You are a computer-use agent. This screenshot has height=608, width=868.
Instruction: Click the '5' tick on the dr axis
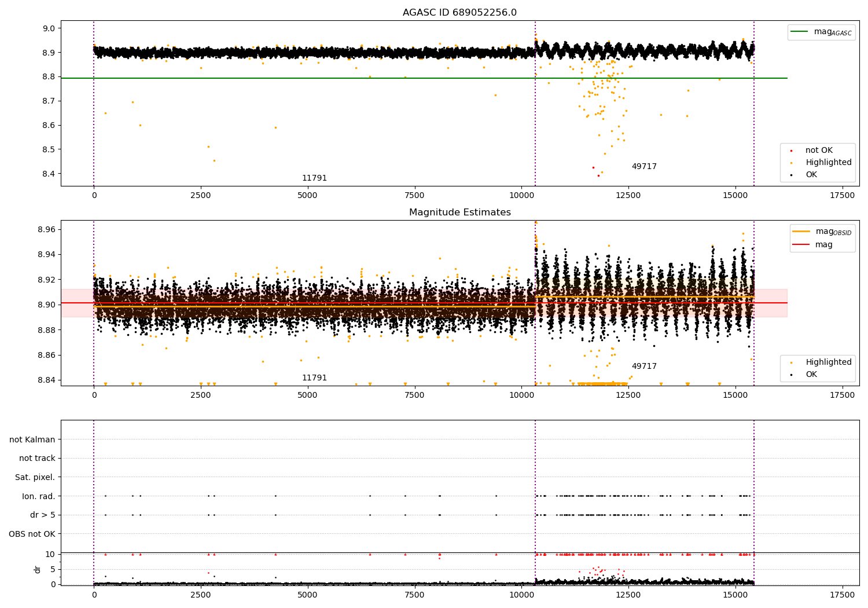coord(53,570)
